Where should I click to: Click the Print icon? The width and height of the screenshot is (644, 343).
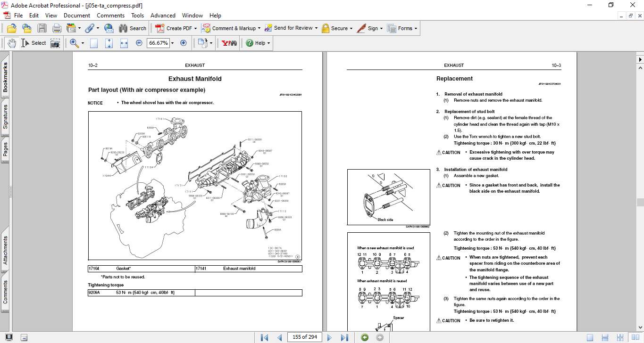pyautogui.click(x=57, y=28)
